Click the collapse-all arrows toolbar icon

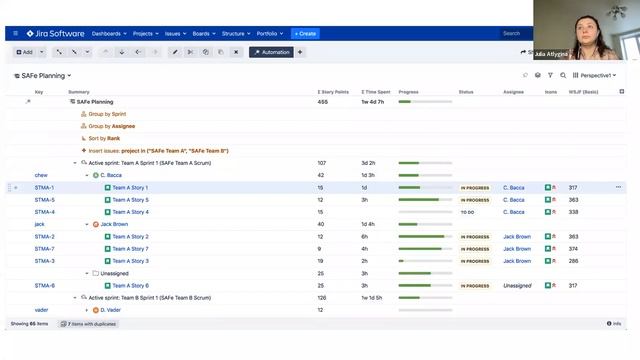pyautogui.click(x=74, y=52)
